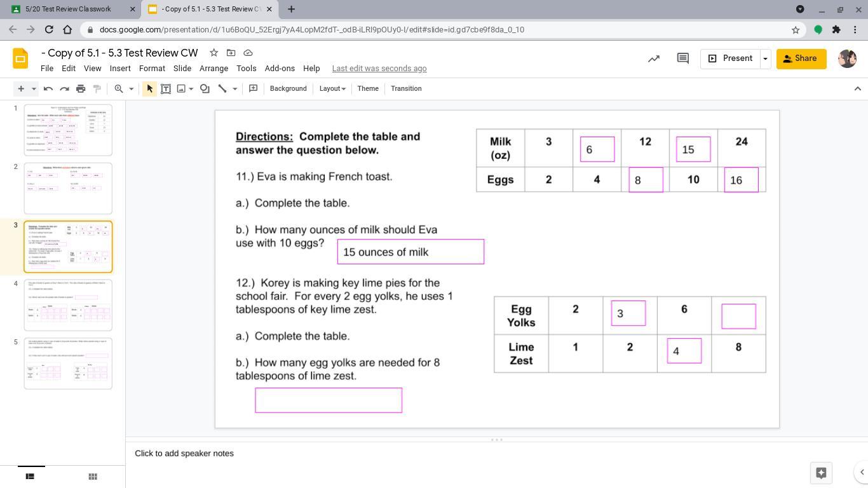Undo the last action
Screen dimensions: 868x488
[x=48, y=89]
